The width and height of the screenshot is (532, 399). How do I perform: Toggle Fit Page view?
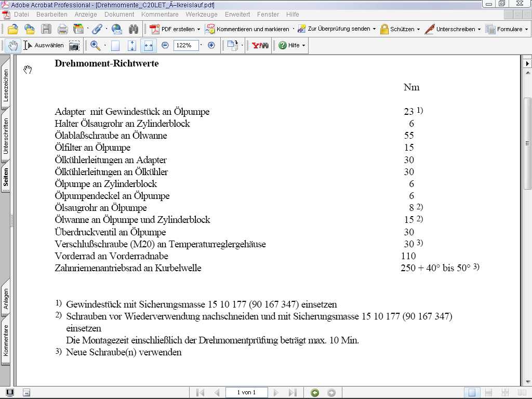click(x=132, y=46)
